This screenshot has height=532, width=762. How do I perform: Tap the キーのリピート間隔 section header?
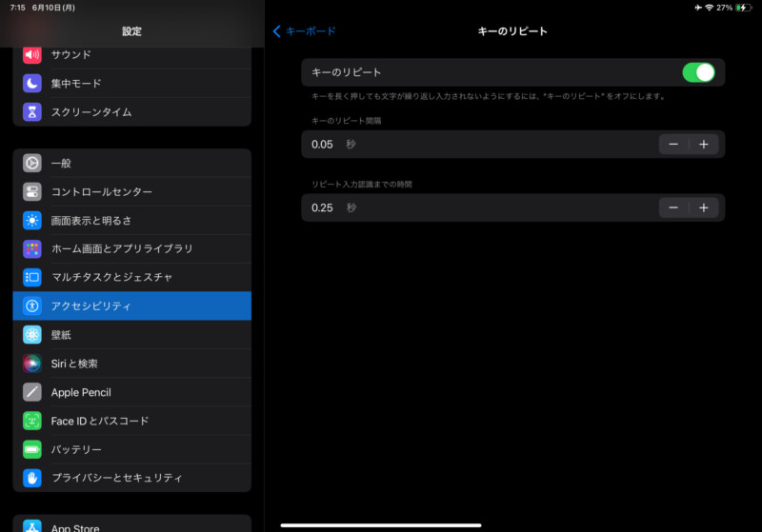[x=346, y=121]
